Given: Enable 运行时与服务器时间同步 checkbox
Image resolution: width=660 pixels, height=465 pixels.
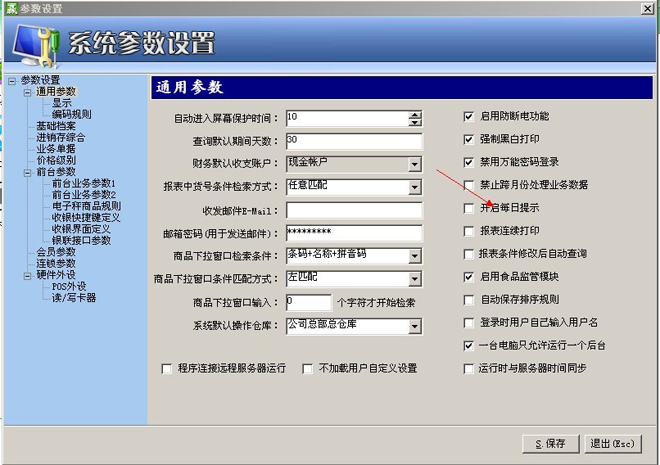Looking at the screenshot, I should pos(468,369).
